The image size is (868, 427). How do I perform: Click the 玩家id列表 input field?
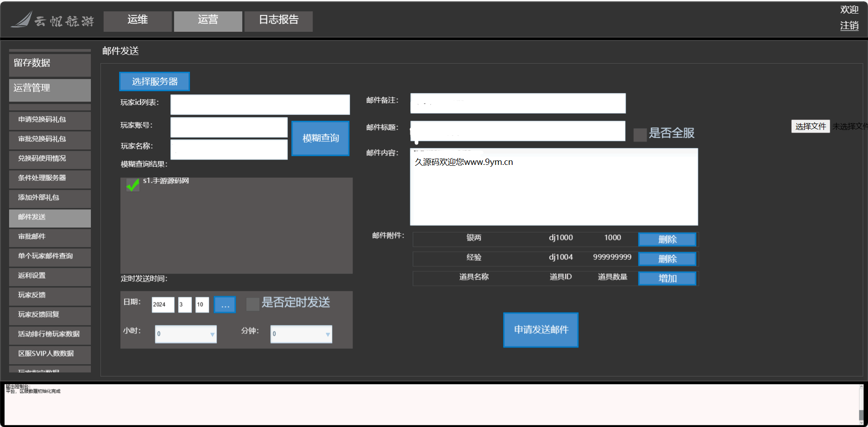point(260,104)
